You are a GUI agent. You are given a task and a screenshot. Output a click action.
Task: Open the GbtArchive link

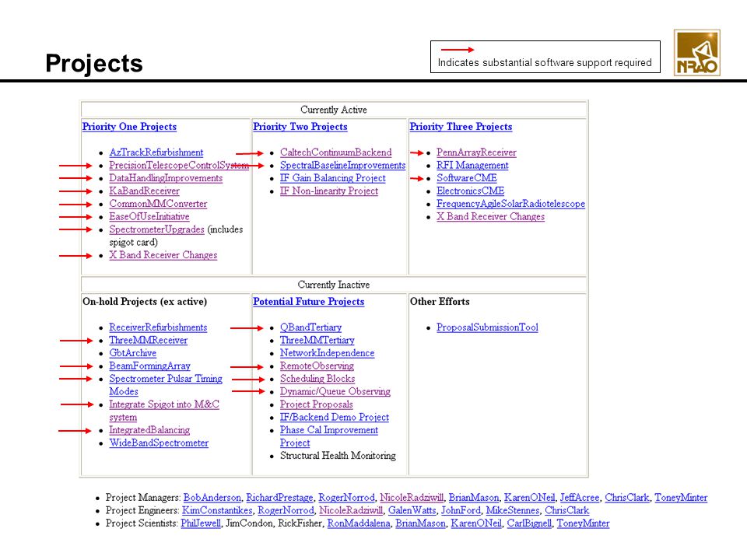point(133,353)
